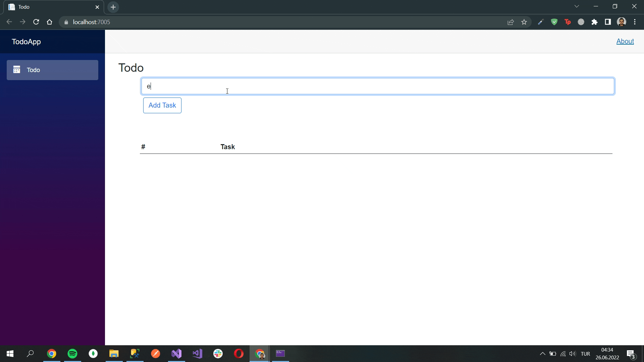Open the notification center in system tray
The image size is (644, 362).
631,354
